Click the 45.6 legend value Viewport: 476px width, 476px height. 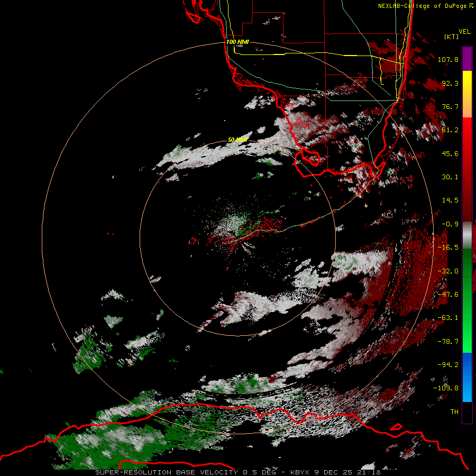click(x=450, y=153)
